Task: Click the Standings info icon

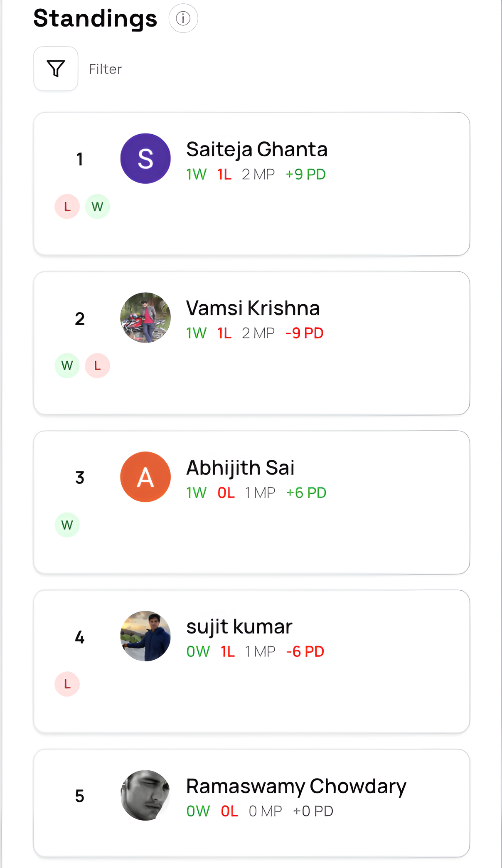Action: (x=183, y=18)
